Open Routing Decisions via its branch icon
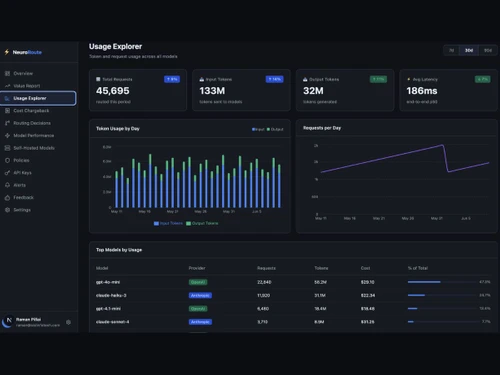500x375 pixels. 7,123
